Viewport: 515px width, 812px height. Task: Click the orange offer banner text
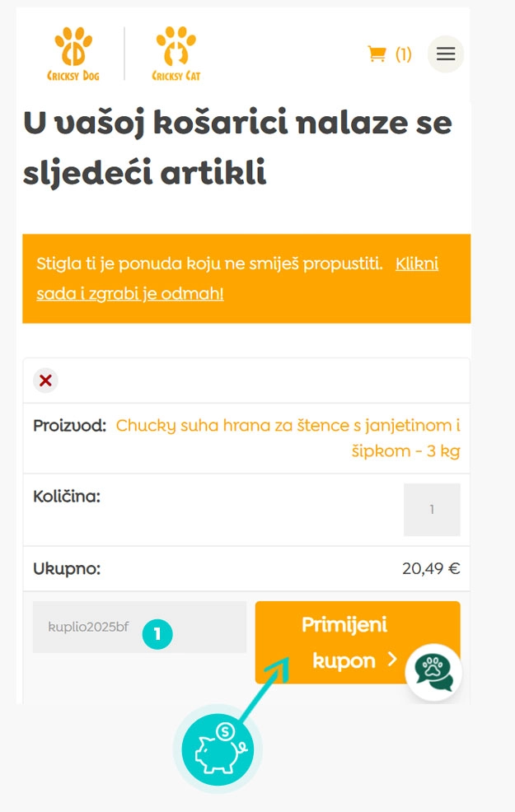[209, 264]
